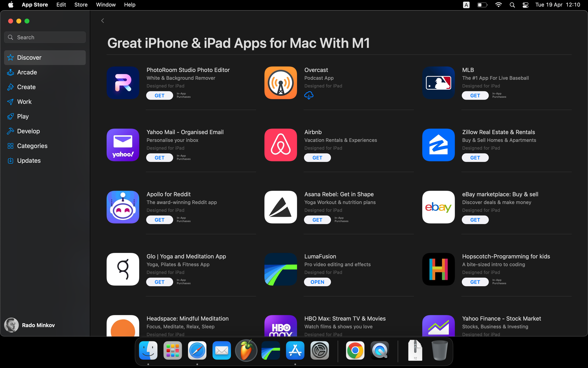Get the Asana Rebel app
588x368 pixels.
317,220
